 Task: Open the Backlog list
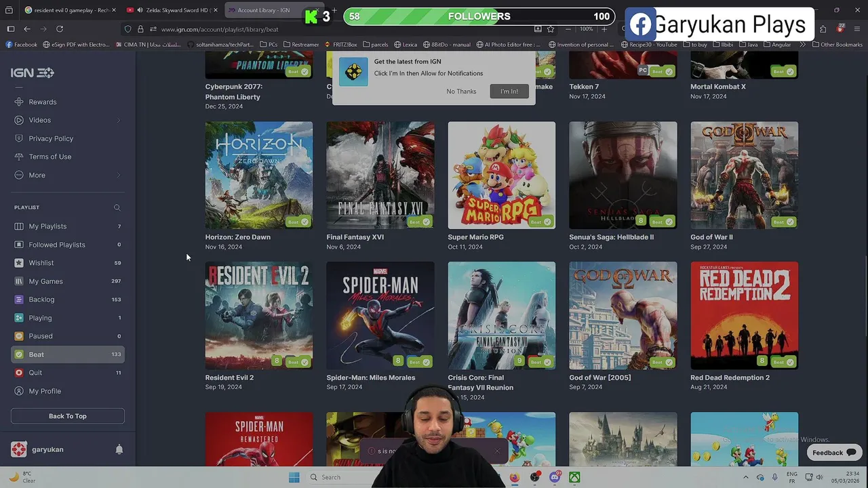67,300
